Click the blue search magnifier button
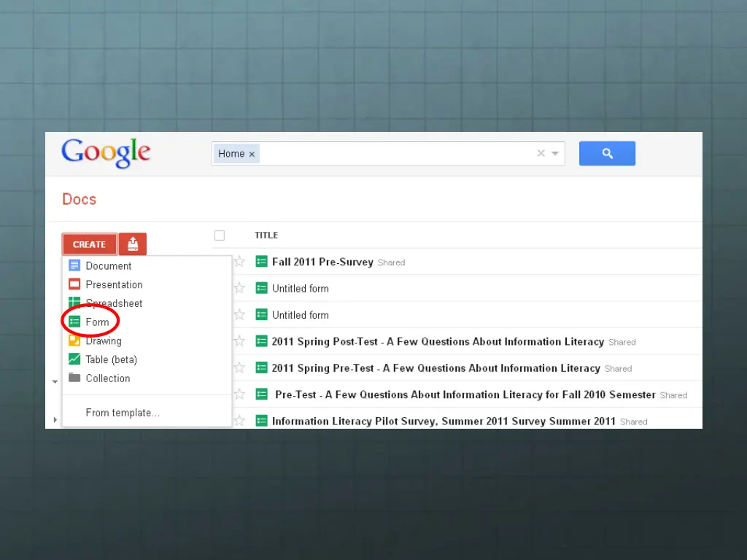747x560 pixels. pos(607,153)
